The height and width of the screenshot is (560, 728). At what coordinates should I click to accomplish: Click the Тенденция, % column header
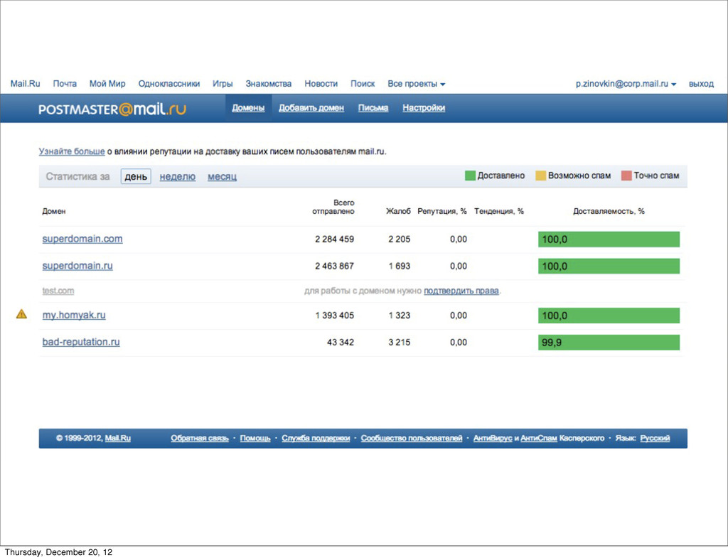[498, 211]
